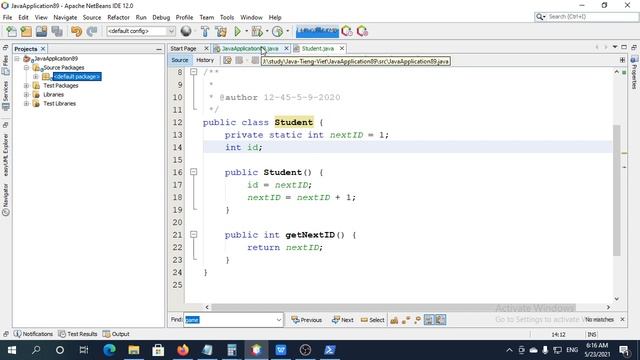The image size is (640, 360).
Task: Click the editor vertical scrollbar thumb
Action: 616,191
